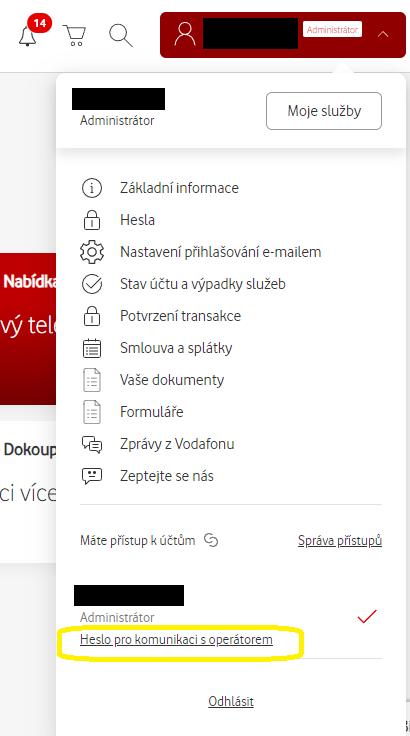Open Heslo pro komunikaci s operátorem link
Screen dimensions: 410x736
[176, 639]
